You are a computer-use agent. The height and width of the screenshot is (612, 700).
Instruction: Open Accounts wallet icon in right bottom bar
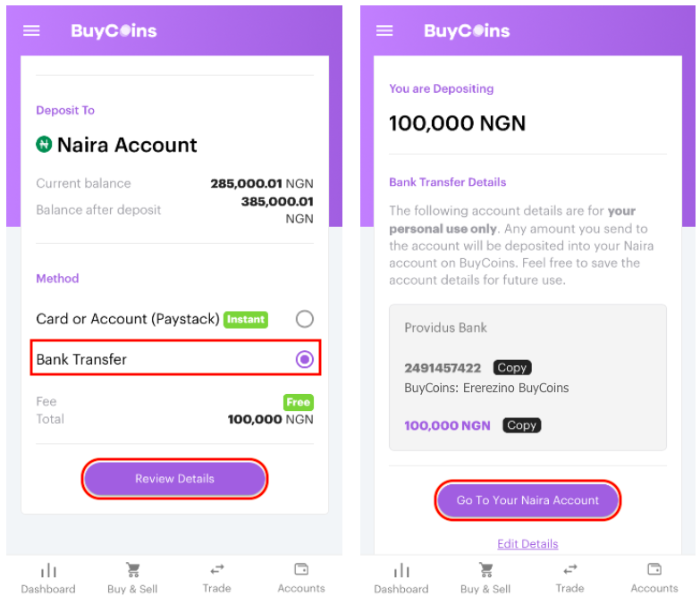(x=654, y=569)
